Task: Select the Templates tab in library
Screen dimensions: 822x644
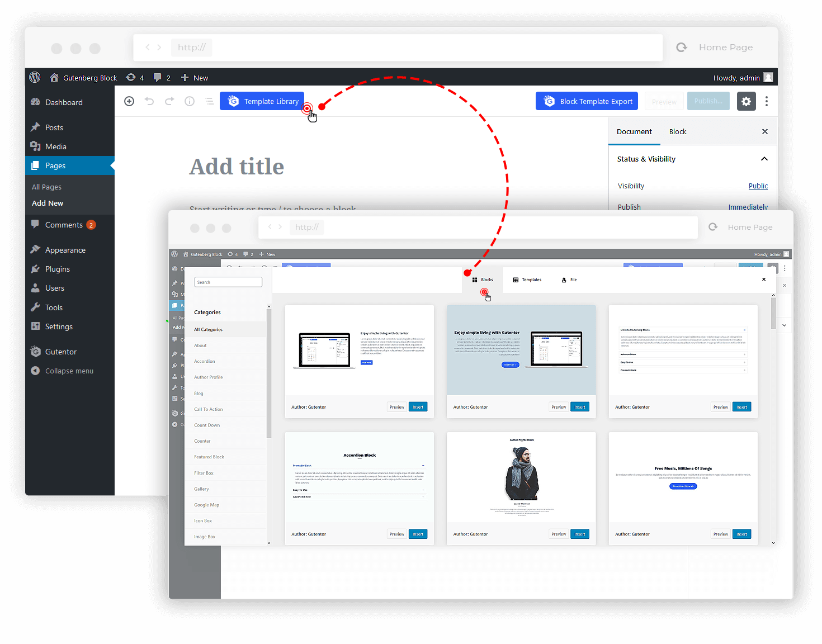Action: pyautogui.click(x=527, y=280)
